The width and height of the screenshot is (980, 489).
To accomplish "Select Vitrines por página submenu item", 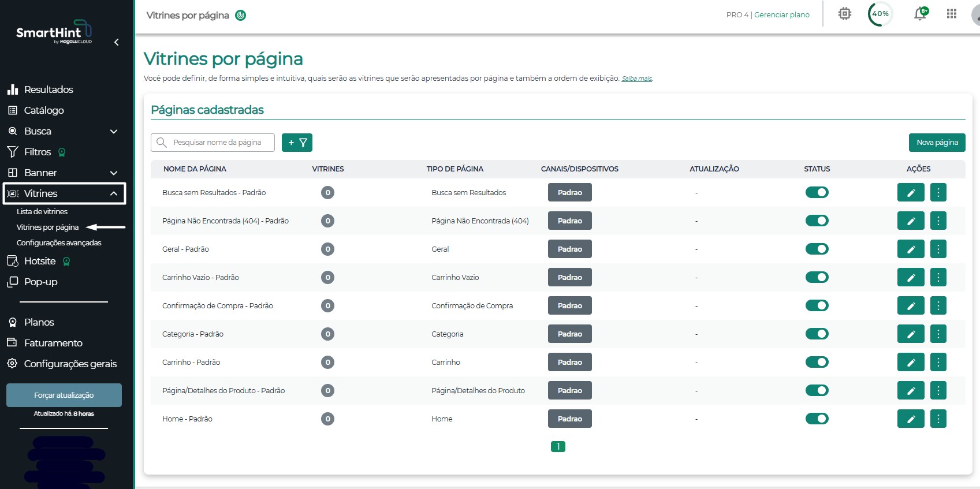I will coord(47,227).
